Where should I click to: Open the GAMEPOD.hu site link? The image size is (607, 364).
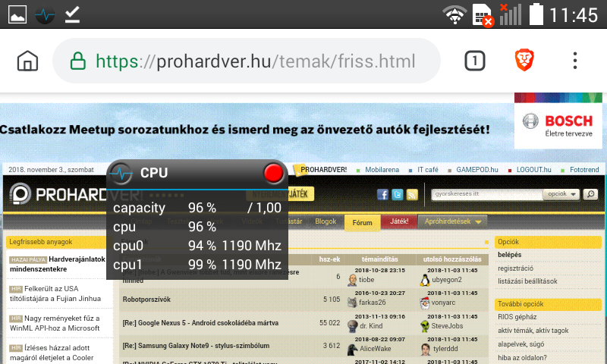tap(477, 170)
